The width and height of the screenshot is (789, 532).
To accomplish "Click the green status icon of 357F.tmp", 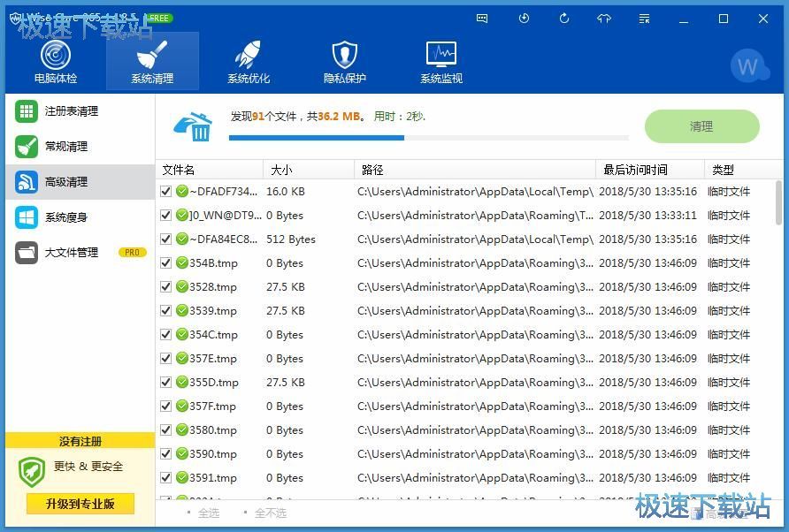I will tap(181, 406).
